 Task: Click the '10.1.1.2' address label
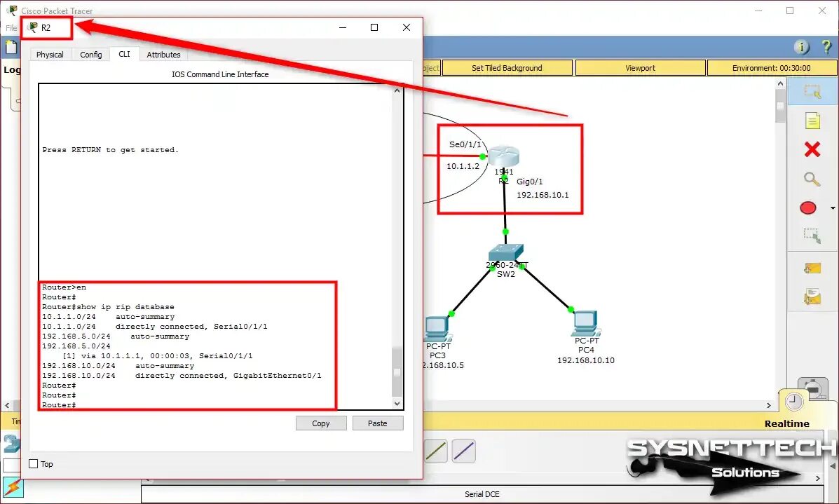click(x=463, y=166)
